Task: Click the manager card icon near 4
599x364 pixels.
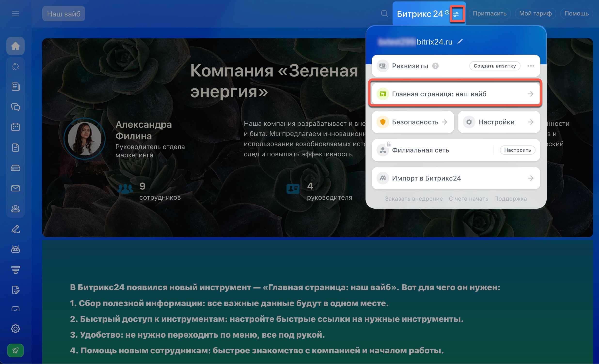Action: [x=293, y=189]
